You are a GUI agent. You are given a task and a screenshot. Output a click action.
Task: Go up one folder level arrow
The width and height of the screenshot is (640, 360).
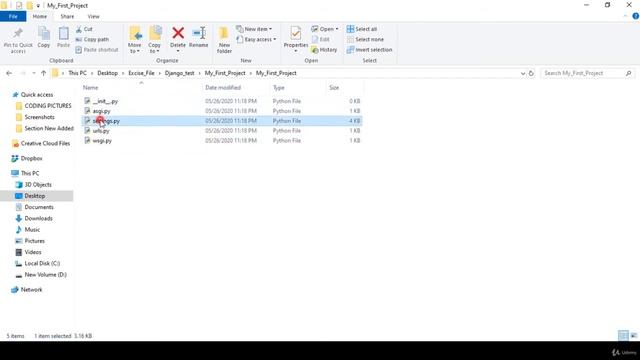pos(44,73)
